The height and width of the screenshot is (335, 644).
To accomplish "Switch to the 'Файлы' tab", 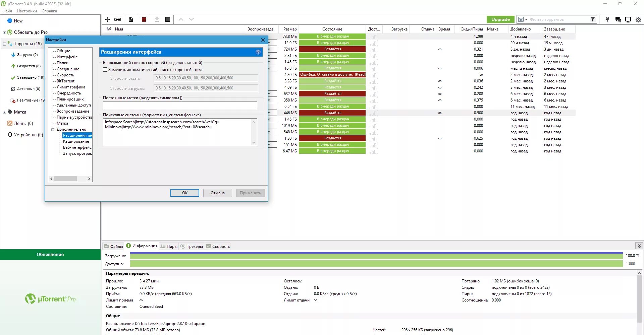I will 113,246.
